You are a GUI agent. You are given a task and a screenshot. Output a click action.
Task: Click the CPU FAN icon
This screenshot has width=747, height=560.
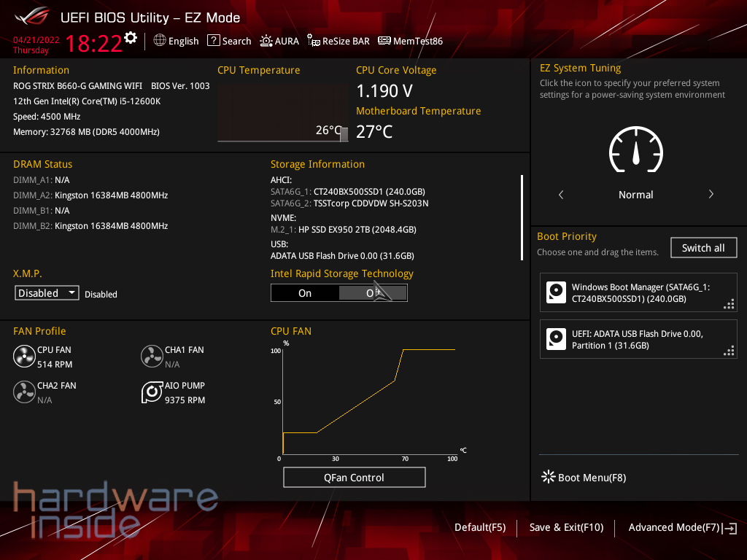(24, 357)
